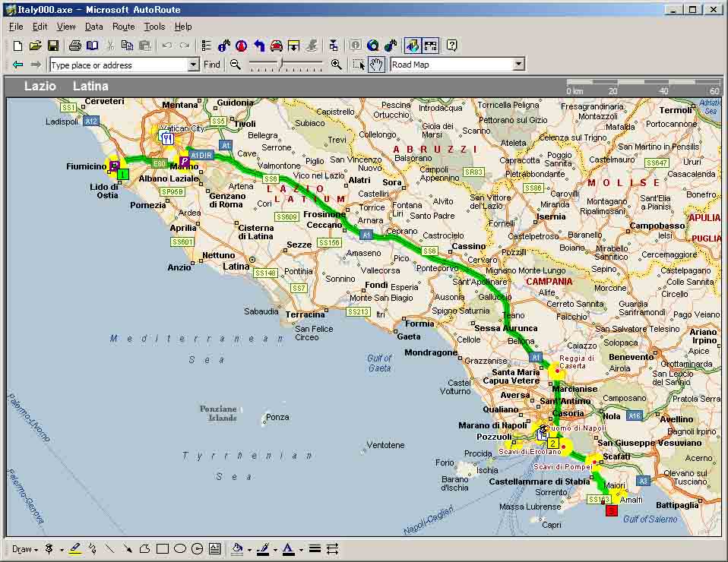Expand the fill color dropdown arrow
This screenshot has height=562, width=728.
coord(249,550)
